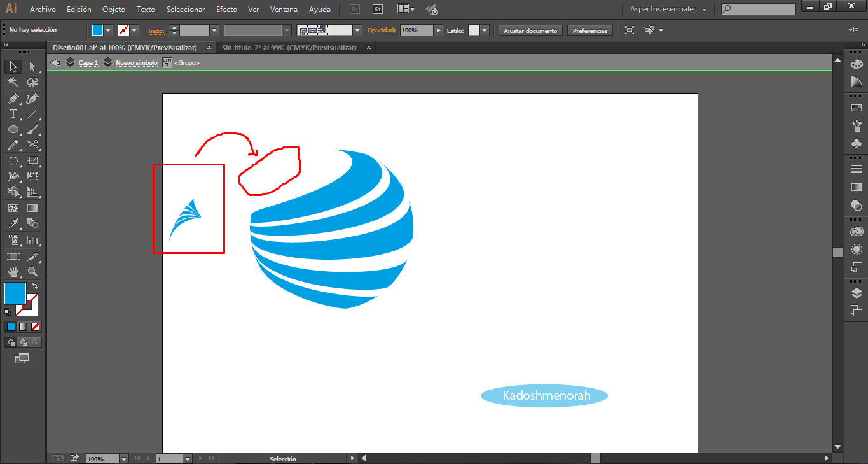Open the Archivo menu
The height and width of the screenshot is (464, 868).
click(x=43, y=10)
